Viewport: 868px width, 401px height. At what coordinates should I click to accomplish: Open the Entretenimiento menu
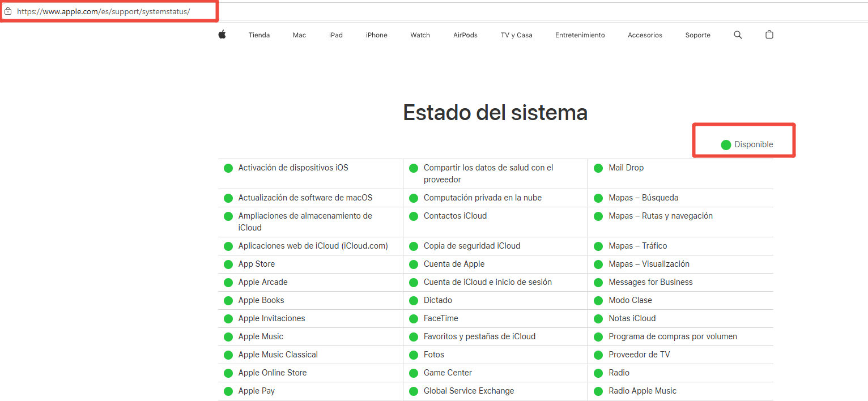pos(580,35)
